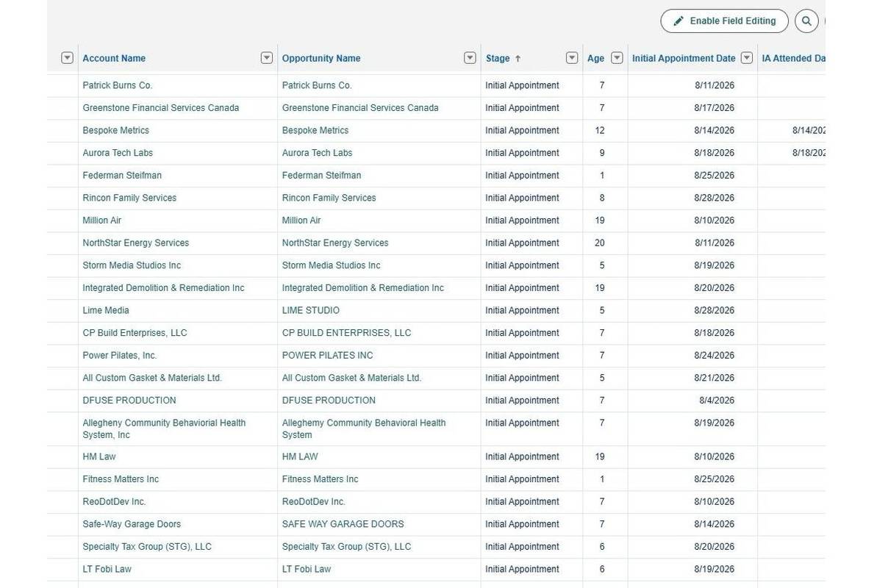Open Fitness Matters Inc opportunity link

point(320,479)
